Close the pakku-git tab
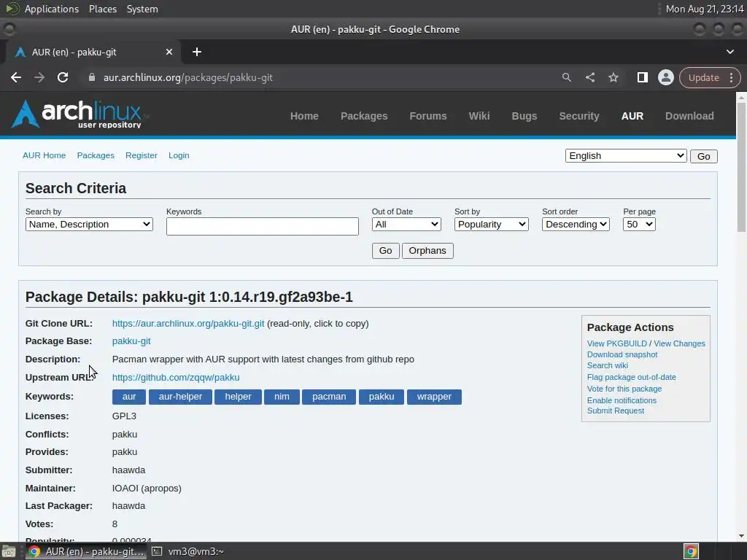Screen dimensions: 747x560 (x=169, y=52)
